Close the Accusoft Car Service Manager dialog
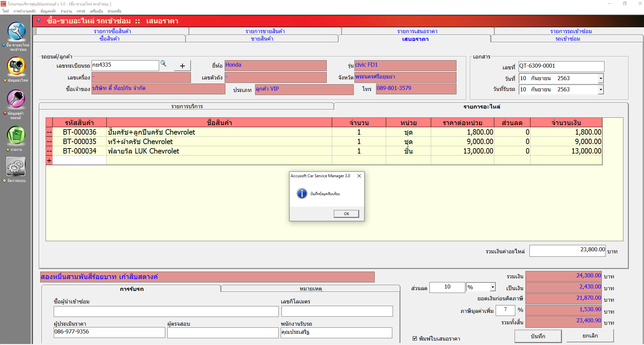This screenshot has height=345, width=644. tap(359, 176)
